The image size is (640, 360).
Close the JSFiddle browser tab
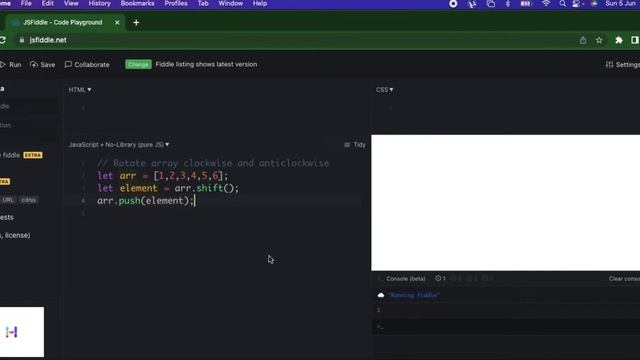(x=117, y=22)
